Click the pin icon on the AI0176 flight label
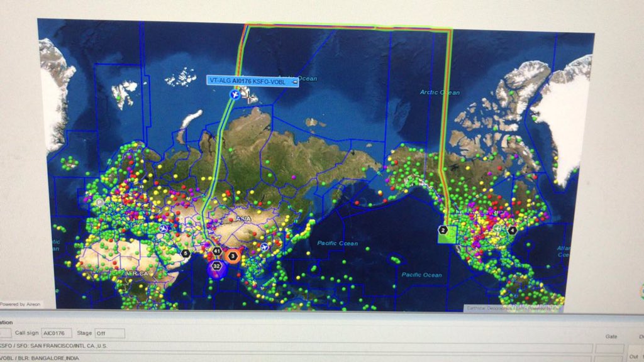This screenshot has width=644, height=362. pos(294,82)
